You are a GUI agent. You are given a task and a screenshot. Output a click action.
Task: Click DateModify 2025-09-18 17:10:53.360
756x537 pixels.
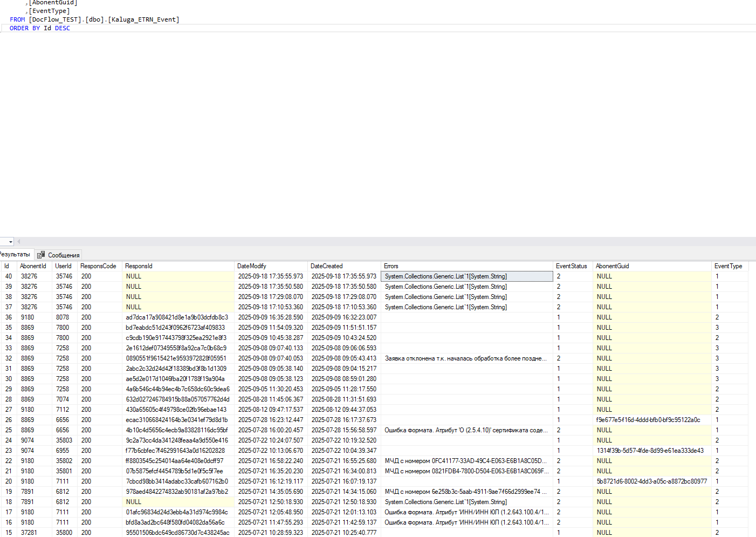coord(271,307)
